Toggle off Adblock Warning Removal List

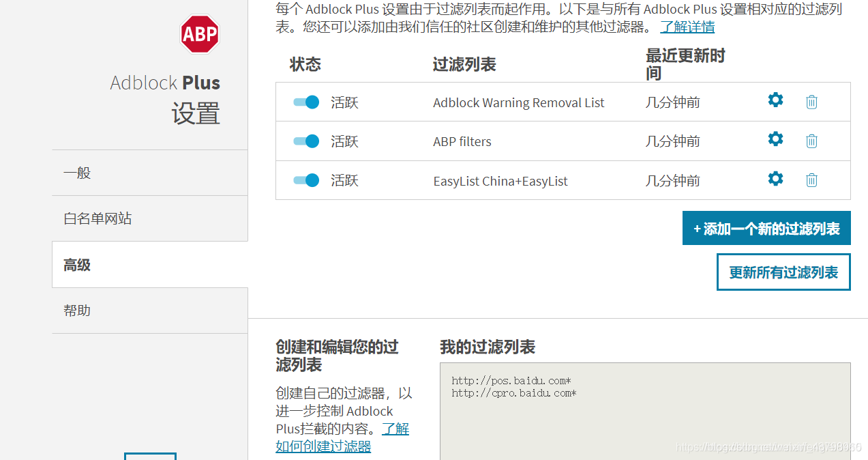(306, 102)
